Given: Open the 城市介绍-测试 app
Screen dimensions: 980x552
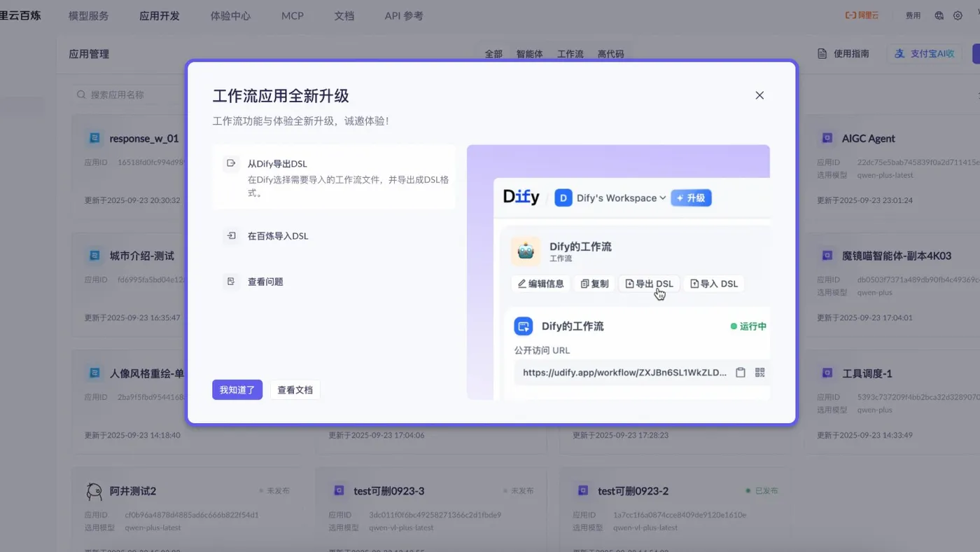Looking at the screenshot, I should 142,256.
